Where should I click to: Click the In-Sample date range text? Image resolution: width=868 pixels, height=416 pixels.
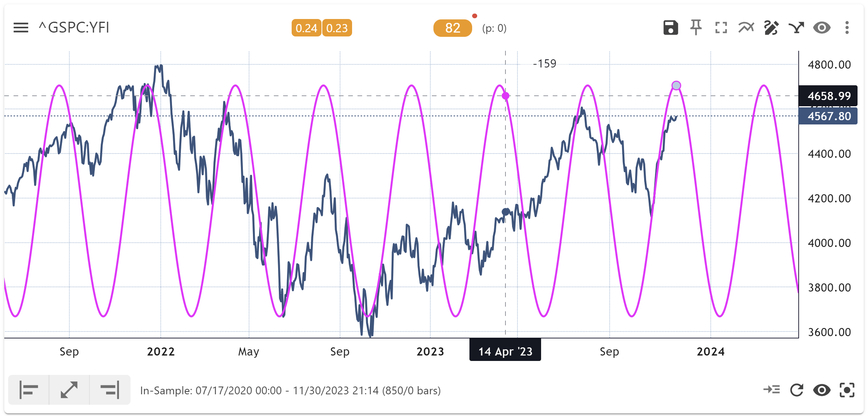[x=290, y=390]
